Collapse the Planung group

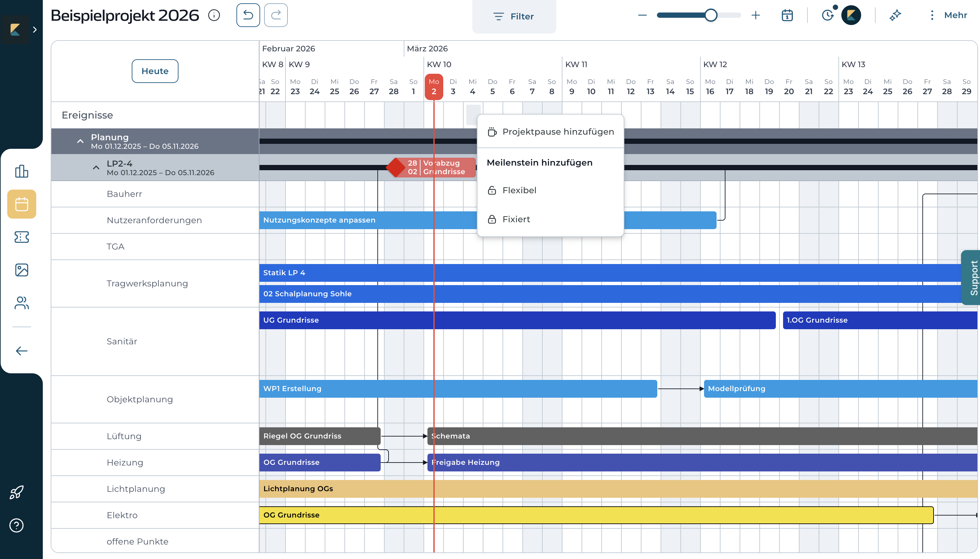click(x=80, y=141)
